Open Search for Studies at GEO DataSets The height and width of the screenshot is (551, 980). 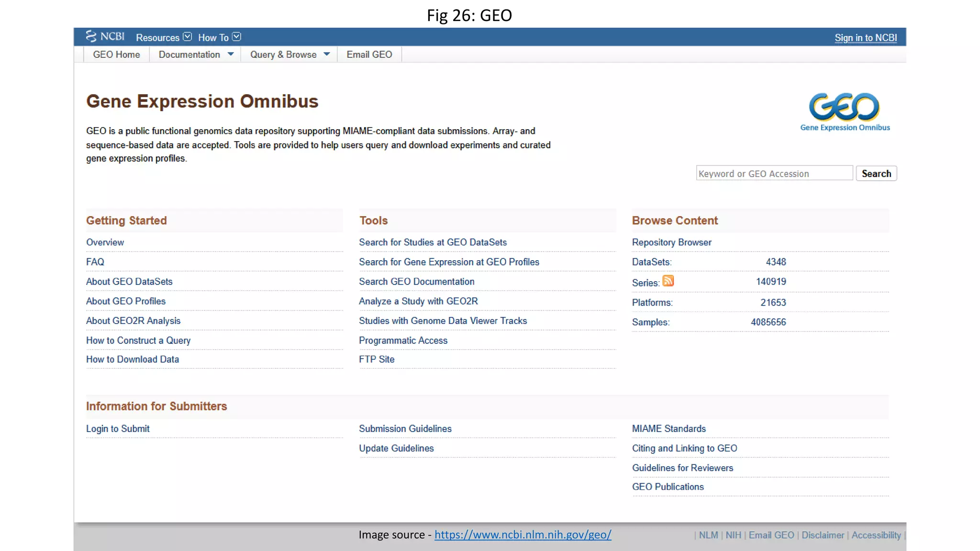pos(433,242)
